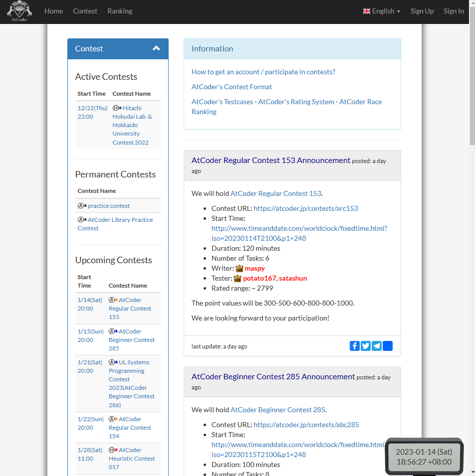Click the icon before AtCoder Beginner Contest 285 in sidebar
The image size is (475, 476).
pyautogui.click(x=113, y=331)
